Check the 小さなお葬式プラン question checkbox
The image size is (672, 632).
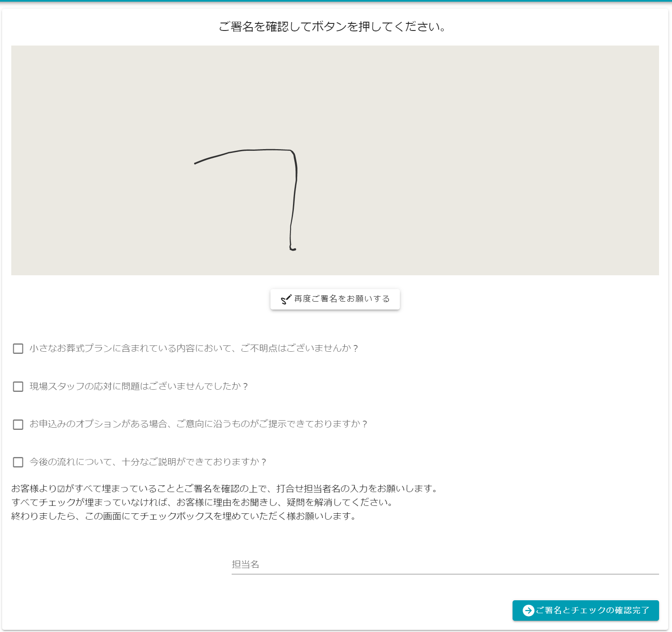18,348
